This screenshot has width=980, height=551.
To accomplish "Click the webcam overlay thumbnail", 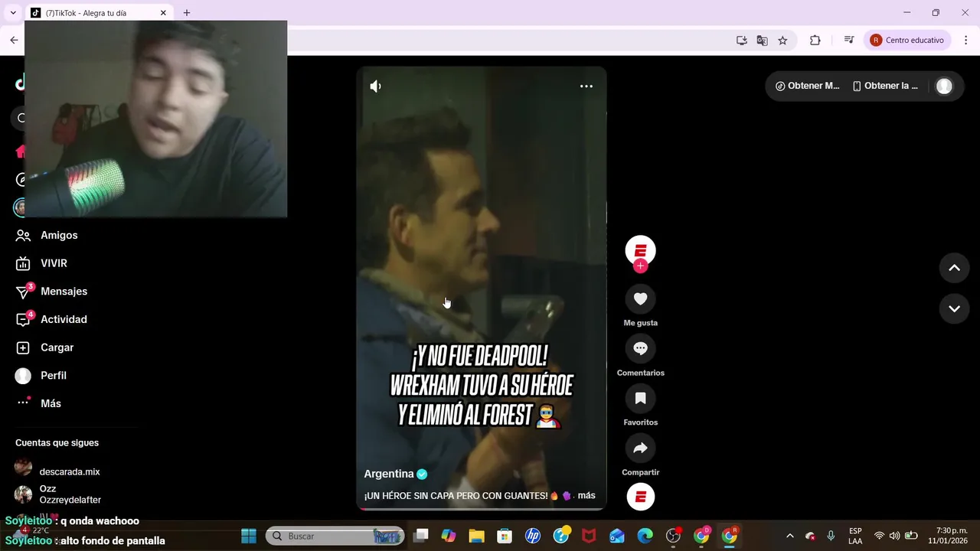I will pyautogui.click(x=155, y=119).
